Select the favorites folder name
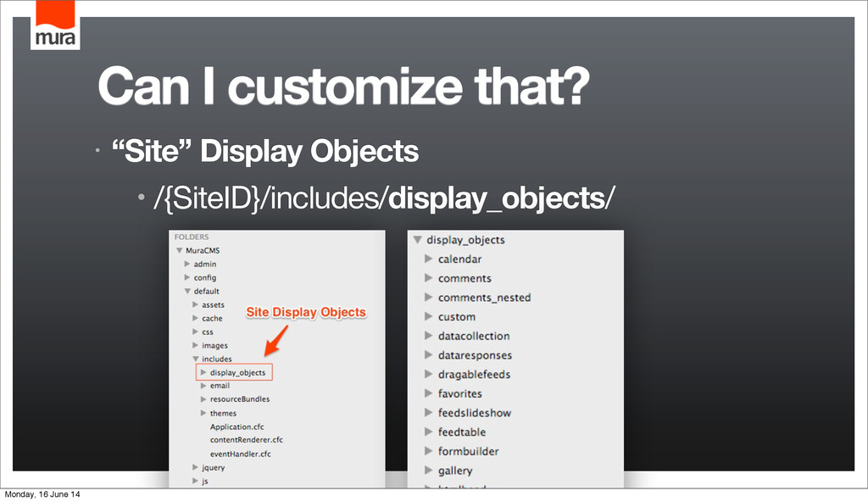Screen dimensions: 868x502 click(x=460, y=393)
